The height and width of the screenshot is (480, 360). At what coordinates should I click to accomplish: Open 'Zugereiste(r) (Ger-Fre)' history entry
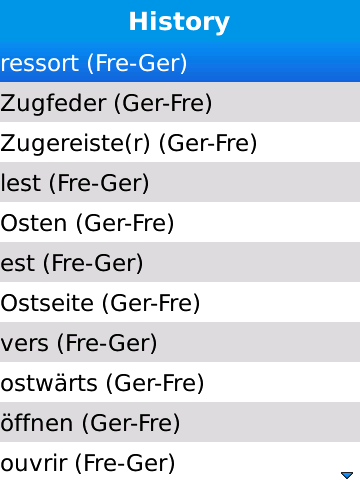[180, 142]
